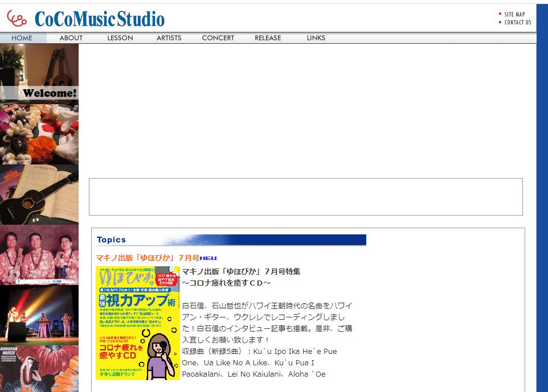Click the red swirl CoCoMusic logo icon
The height and width of the screenshot is (392, 548).
click(x=17, y=19)
